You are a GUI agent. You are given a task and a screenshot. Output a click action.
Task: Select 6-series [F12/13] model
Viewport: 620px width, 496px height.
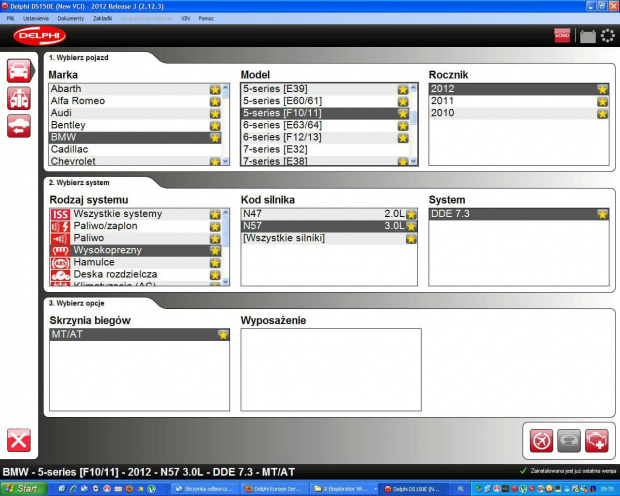pyautogui.click(x=325, y=137)
